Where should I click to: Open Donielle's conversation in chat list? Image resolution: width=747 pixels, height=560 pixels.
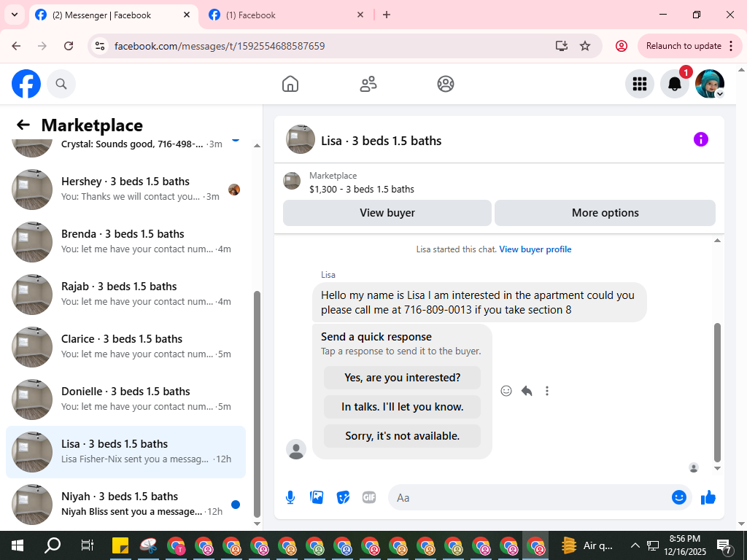coord(125,399)
